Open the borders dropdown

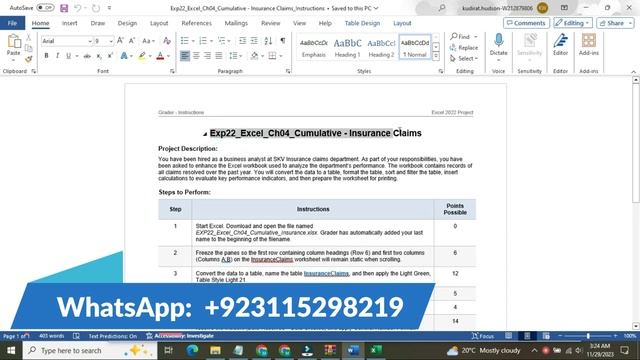tap(280, 56)
